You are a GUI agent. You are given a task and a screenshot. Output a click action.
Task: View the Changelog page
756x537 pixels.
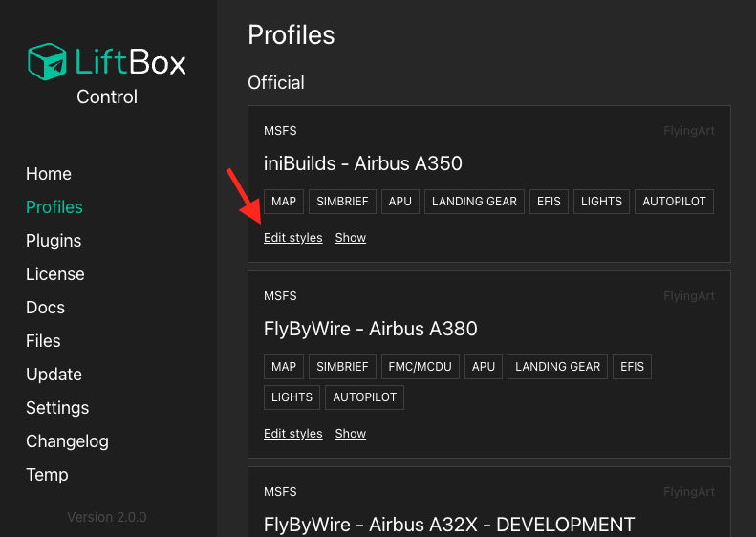[68, 441]
